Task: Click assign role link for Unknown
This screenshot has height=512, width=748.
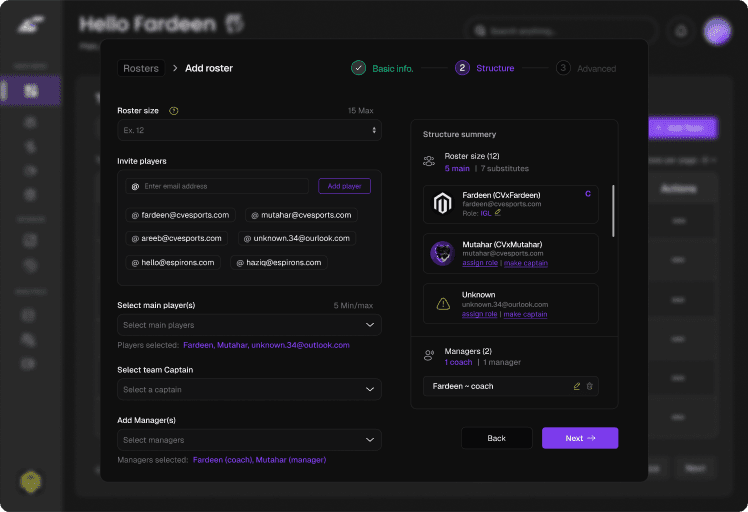Action: pos(479,314)
